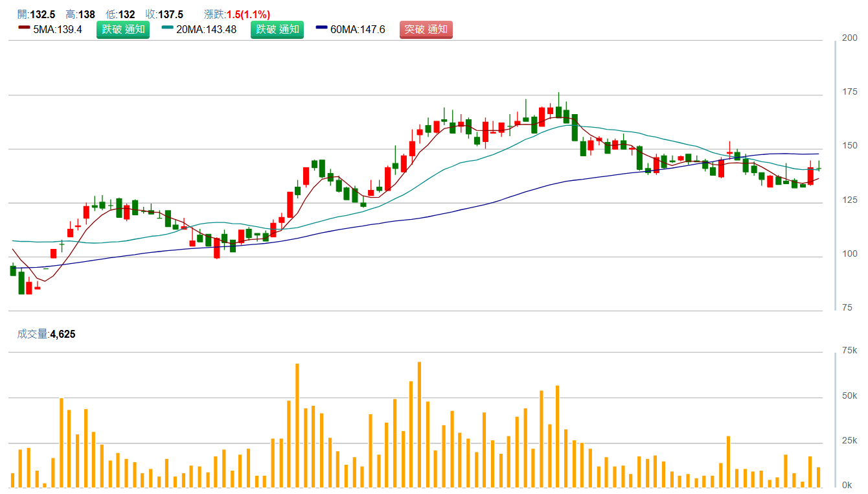Click the 開 opening price value 132.5
Viewport: 868px width, 494px height.
(43, 14)
